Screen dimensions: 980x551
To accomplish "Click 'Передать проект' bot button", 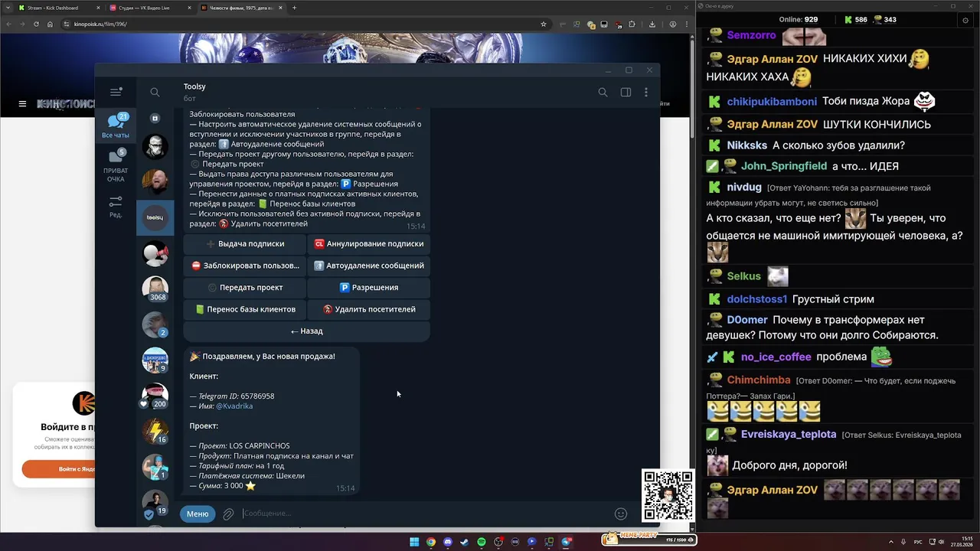I will (245, 287).
